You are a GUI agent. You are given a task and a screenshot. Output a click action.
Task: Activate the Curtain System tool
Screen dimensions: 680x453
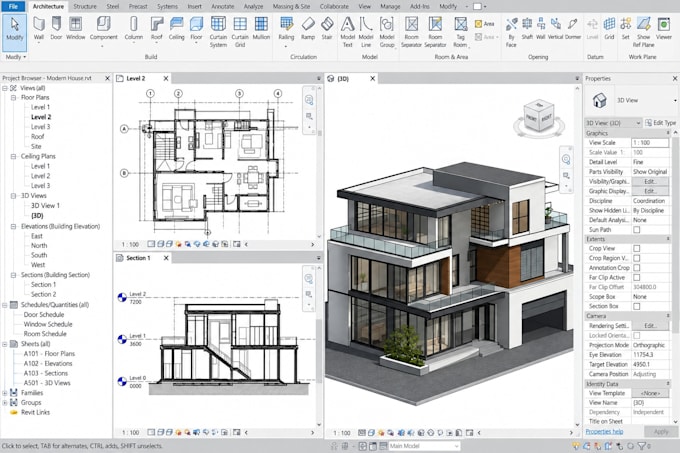point(218,32)
